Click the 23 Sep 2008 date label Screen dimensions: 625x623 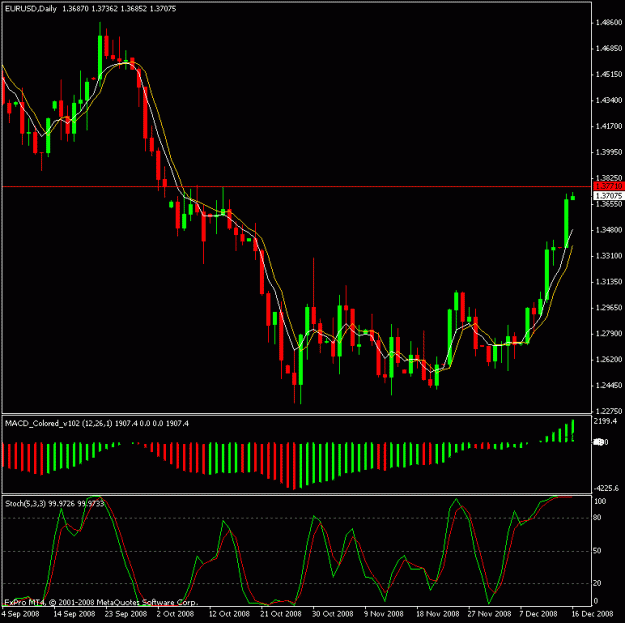click(126, 614)
